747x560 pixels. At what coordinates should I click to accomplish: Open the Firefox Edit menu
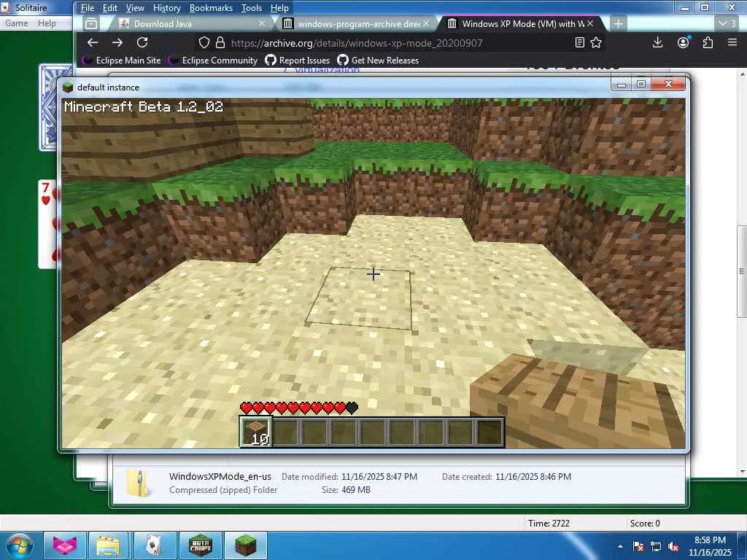[109, 8]
